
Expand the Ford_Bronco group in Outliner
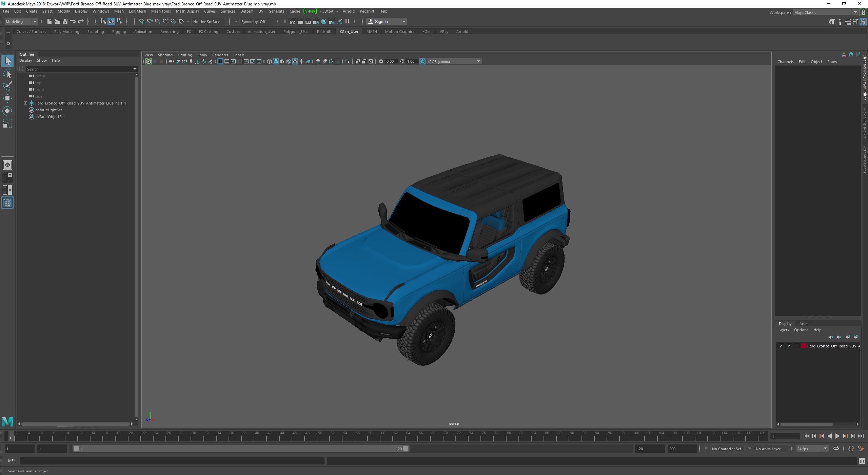tap(25, 103)
